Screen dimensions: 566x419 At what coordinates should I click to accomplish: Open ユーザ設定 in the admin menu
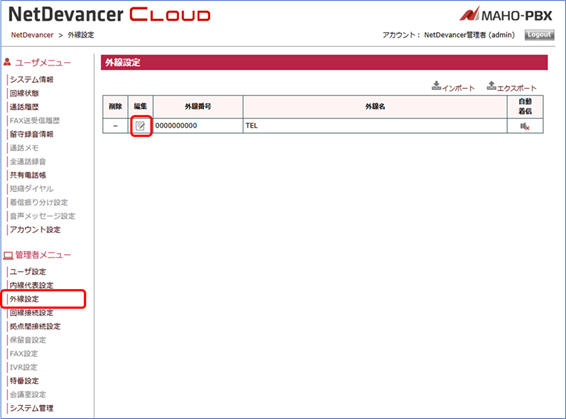pyautogui.click(x=28, y=271)
